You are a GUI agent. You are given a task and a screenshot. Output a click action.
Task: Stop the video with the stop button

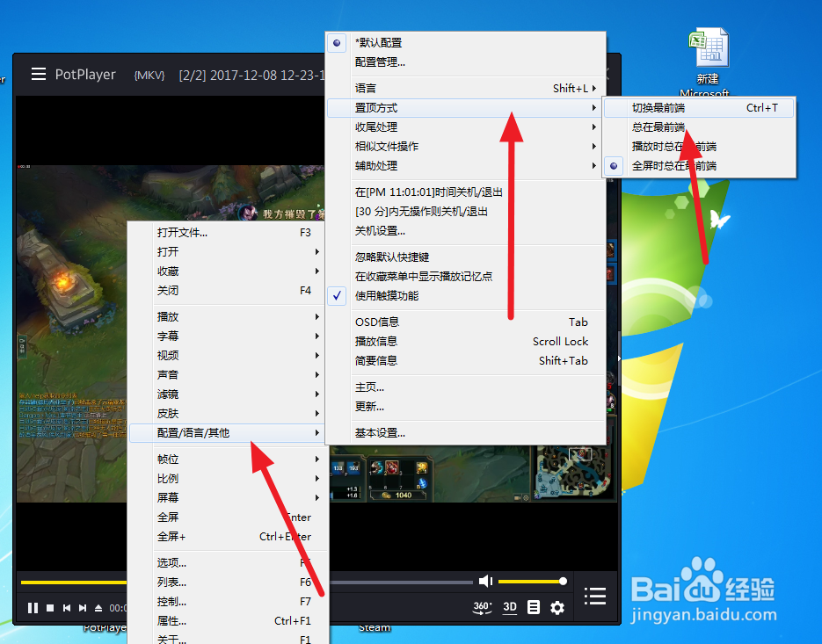[50, 608]
